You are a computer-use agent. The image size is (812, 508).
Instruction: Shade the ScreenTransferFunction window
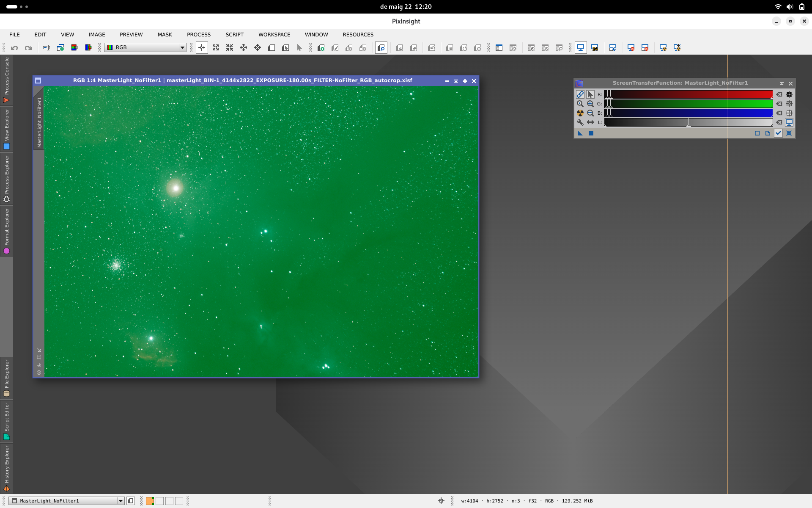(x=782, y=83)
